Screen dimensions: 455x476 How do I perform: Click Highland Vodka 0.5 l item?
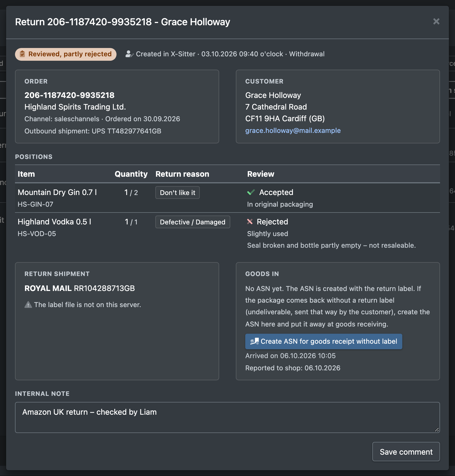(x=54, y=222)
